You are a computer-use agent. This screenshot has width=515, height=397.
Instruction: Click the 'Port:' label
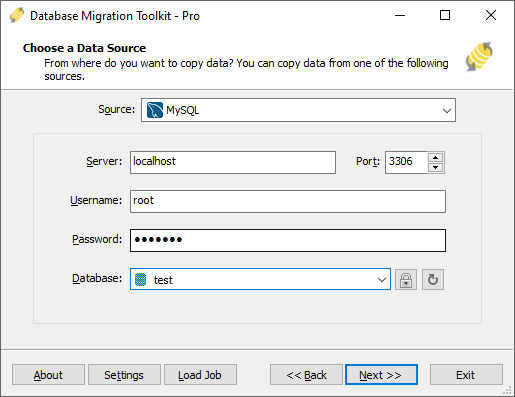click(368, 161)
